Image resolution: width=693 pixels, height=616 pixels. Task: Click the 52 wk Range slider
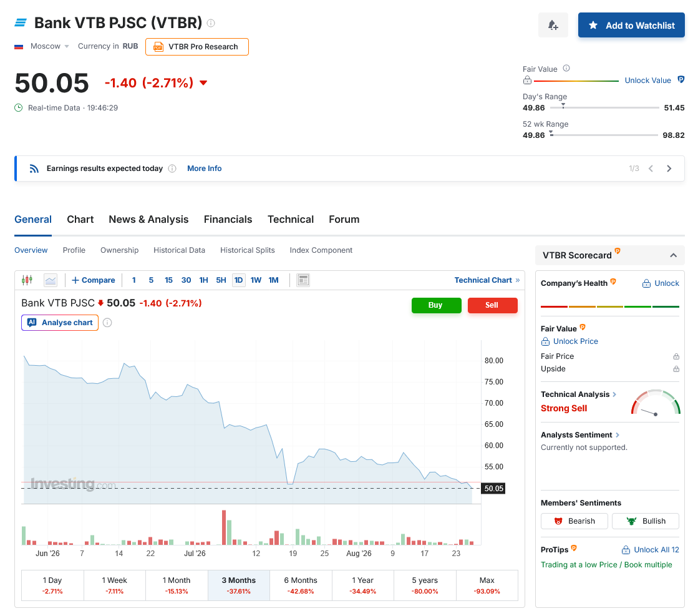click(604, 135)
